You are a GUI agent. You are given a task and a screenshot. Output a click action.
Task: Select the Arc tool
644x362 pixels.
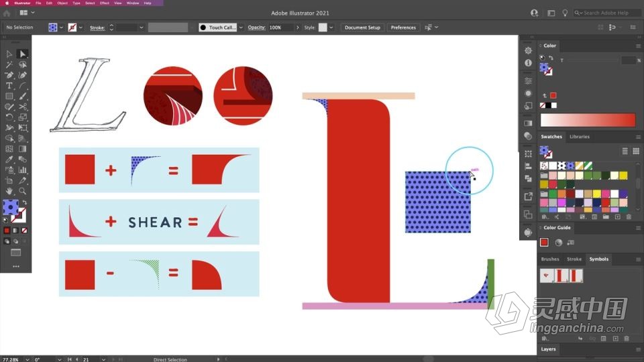point(22,86)
